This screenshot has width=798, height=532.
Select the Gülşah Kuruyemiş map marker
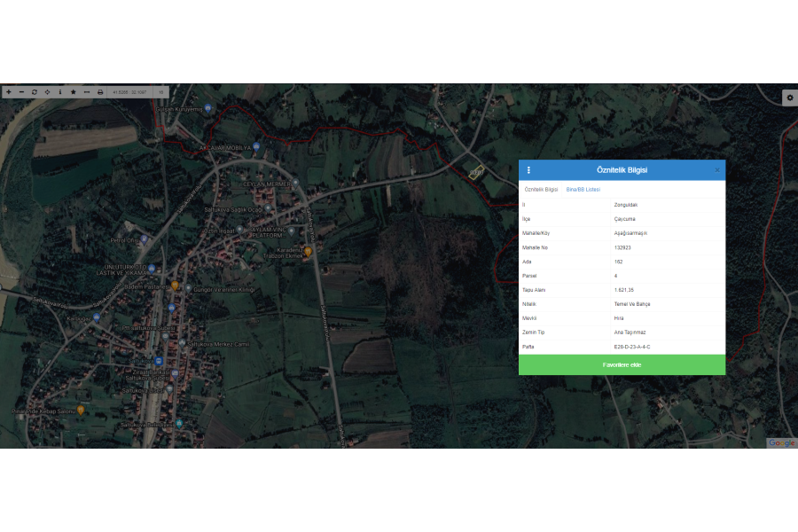click(x=208, y=109)
